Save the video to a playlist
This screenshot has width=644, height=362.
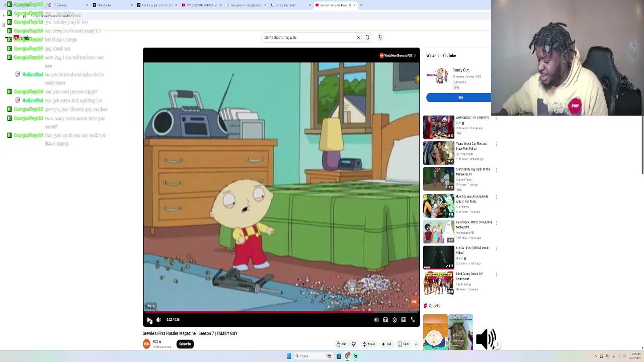404,344
